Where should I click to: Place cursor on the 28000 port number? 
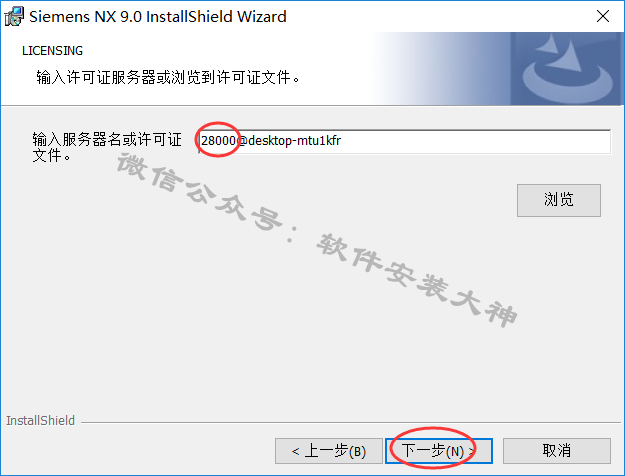218,141
